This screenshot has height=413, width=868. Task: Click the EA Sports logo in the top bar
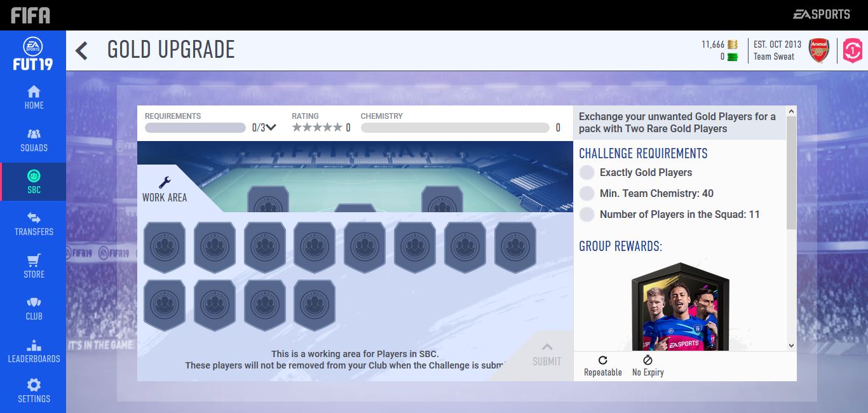point(821,14)
